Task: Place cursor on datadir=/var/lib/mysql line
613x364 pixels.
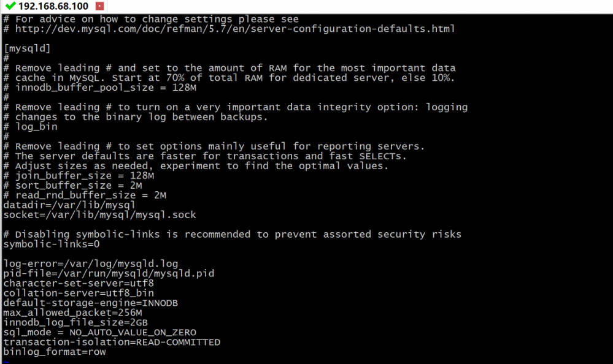Action: 69,205
